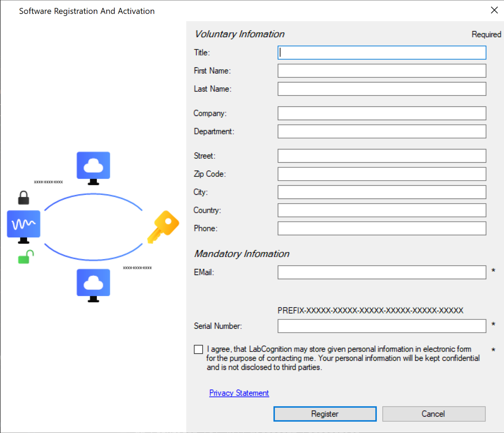Click the waveform monitor icon
The image size is (504, 433).
[x=24, y=226]
